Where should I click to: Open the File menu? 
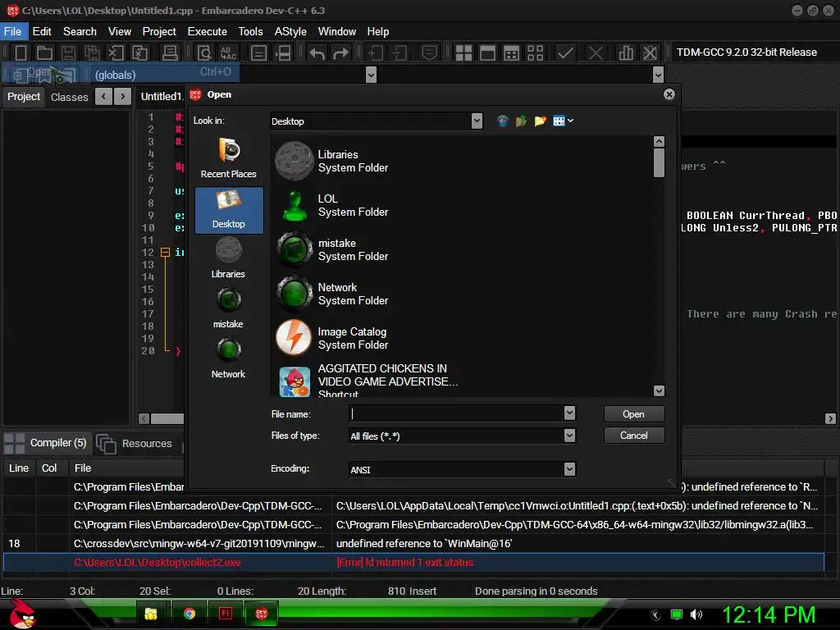coord(13,32)
